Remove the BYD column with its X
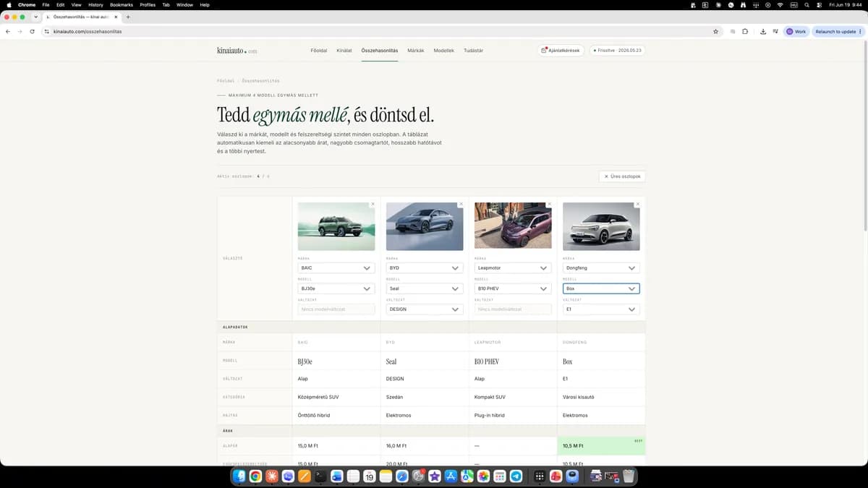This screenshot has width=868, height=488. point(461,205)
